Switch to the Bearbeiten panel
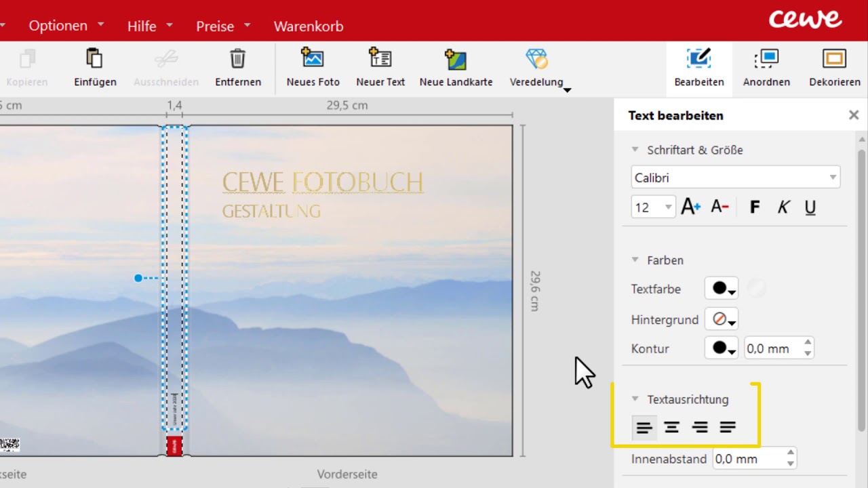Image resolution: width=868 pixels, height=488 pixels. click(699, 68)
